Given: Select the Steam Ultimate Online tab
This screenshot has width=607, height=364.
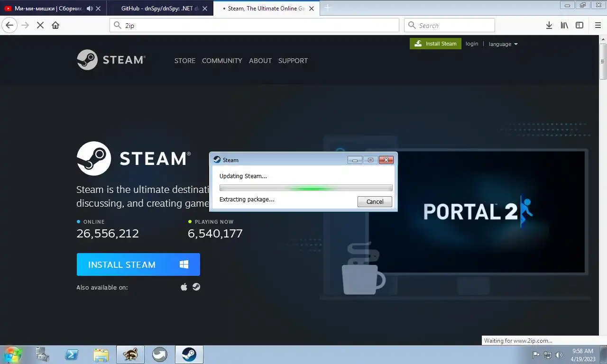Looking at the screenshot, I should pyautogui.click(x=267, y=9).
